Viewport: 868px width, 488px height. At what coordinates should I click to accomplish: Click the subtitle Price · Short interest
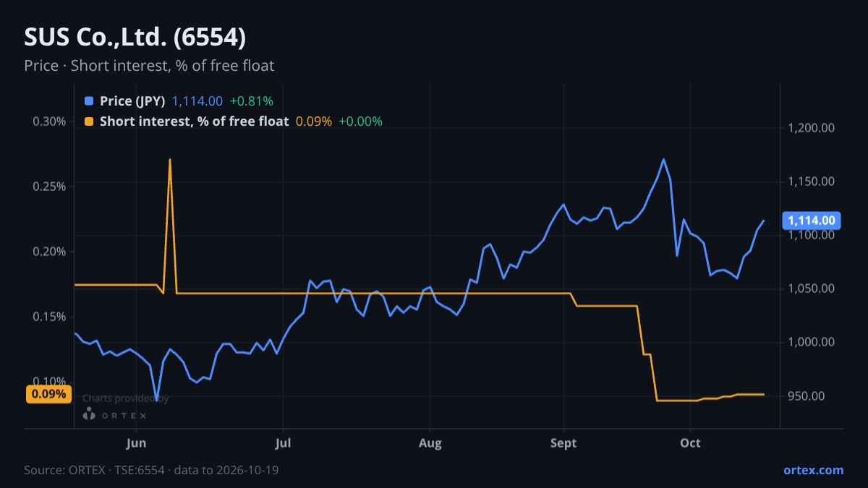149,66
